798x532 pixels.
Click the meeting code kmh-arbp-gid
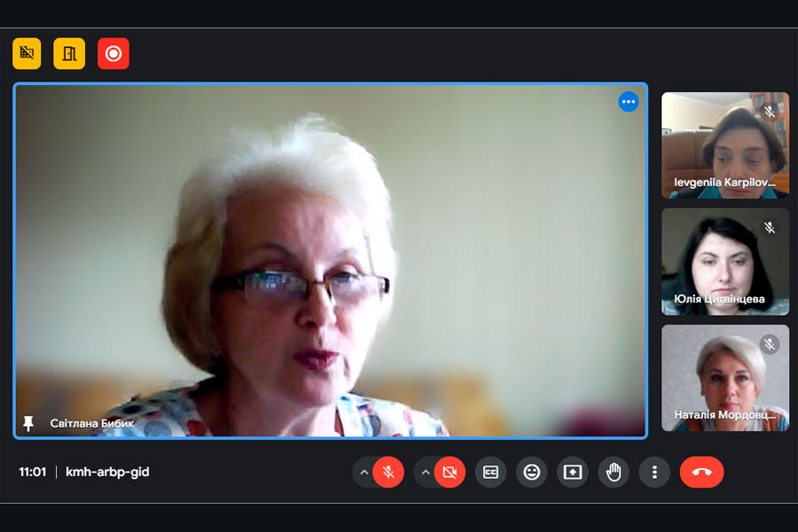[107, 472]
